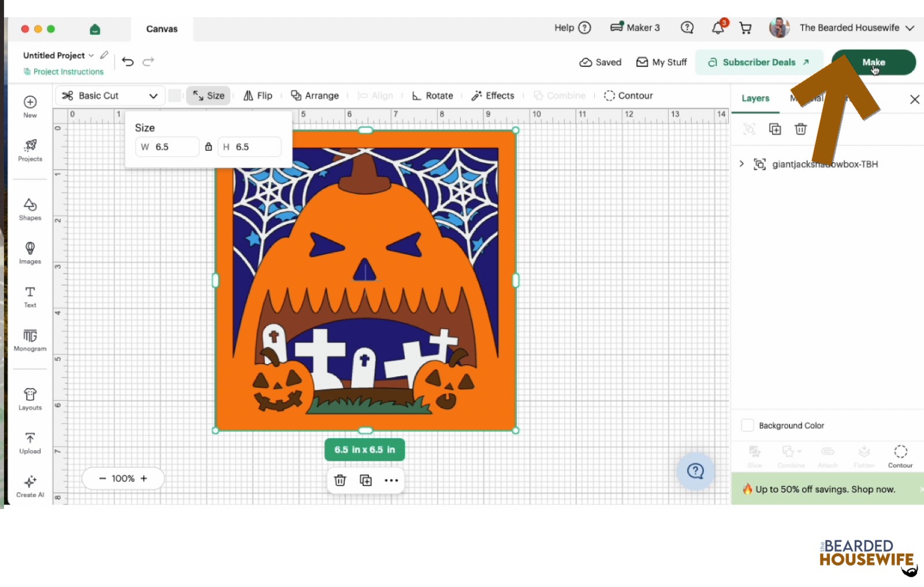Toggle the aspect ratio lock in Size

tap(208, 147)
